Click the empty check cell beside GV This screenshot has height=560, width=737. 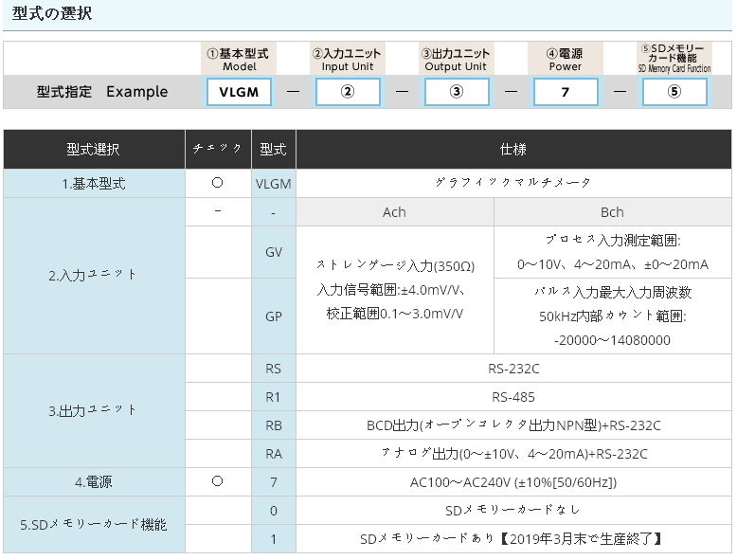[x=218, y=251]
